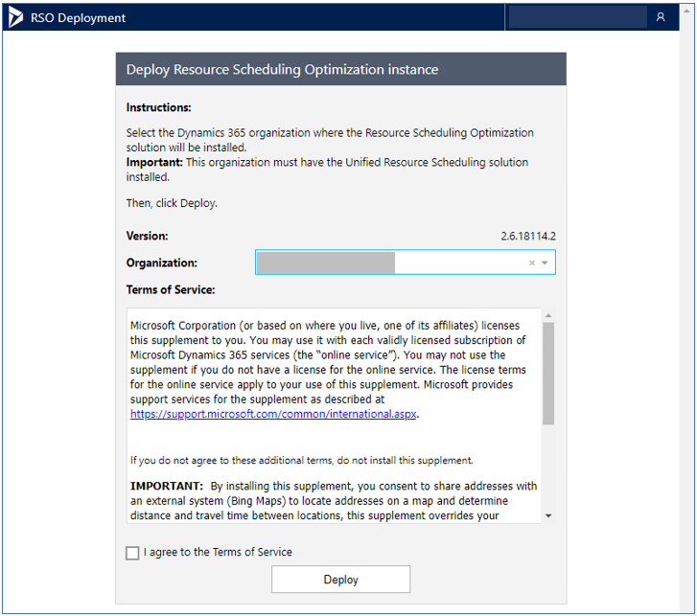Click the 'If you do not agree' sentence
The width and height of the screenshot is (697, 616).
(x=302, y=460)
